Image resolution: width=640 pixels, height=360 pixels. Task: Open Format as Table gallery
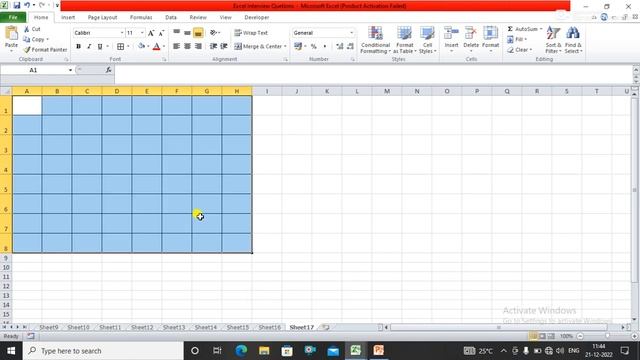[404, 40]
